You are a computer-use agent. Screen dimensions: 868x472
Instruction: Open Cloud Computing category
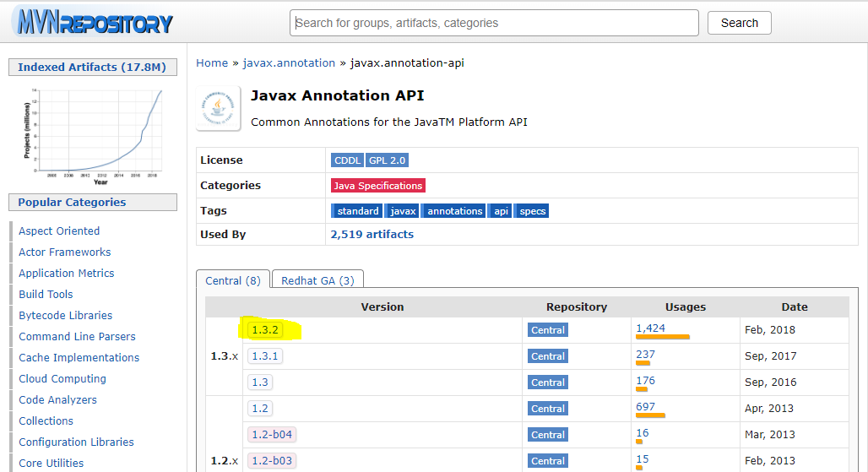click(62, 378)
